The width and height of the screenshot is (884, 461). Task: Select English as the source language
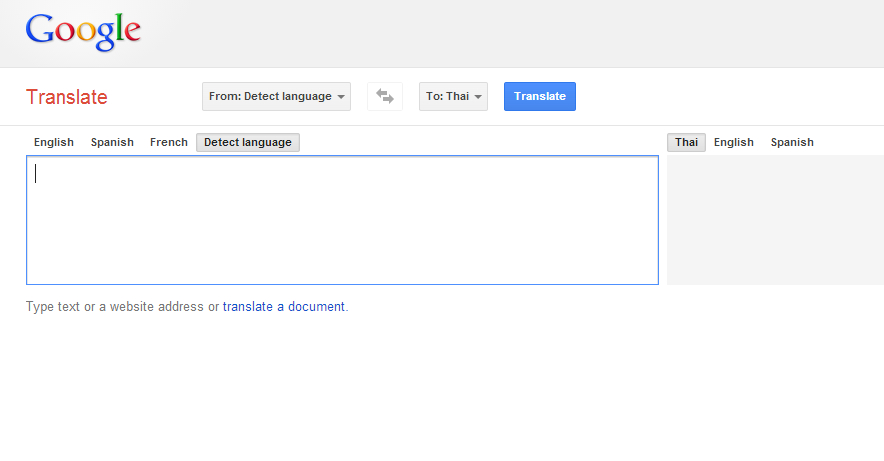54,142
